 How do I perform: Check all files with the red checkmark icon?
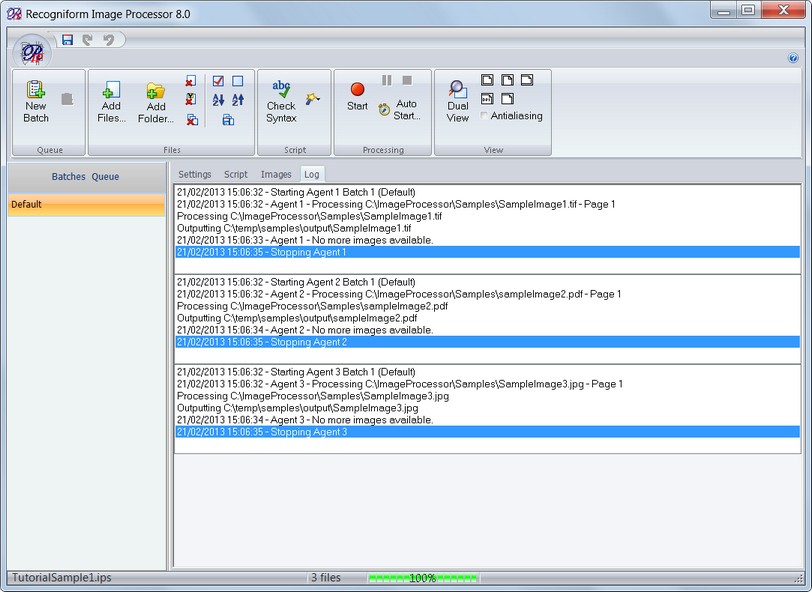[218, 81]
